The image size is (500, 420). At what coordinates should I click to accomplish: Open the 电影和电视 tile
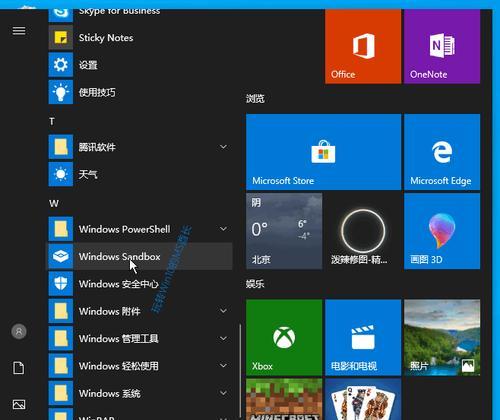[363, 337]
